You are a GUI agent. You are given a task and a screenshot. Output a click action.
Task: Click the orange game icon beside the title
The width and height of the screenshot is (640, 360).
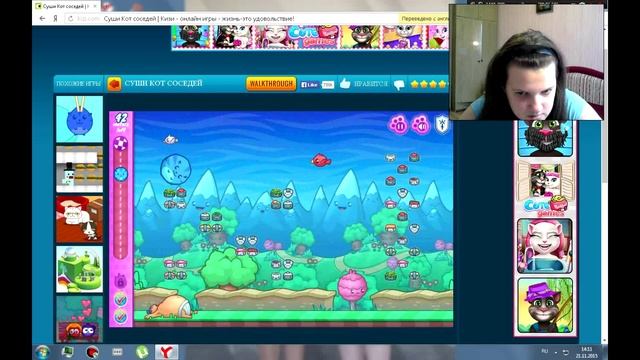click(x=114, y=84)
